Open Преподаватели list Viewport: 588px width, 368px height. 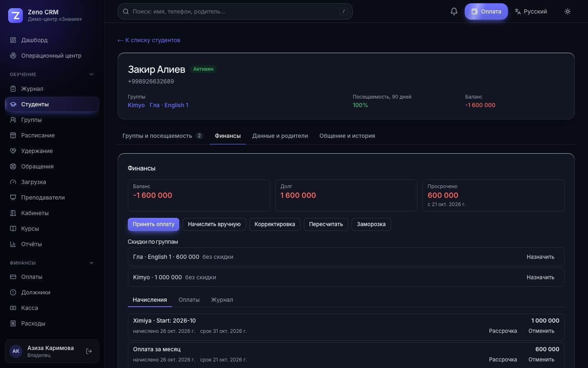pos(52,197)
